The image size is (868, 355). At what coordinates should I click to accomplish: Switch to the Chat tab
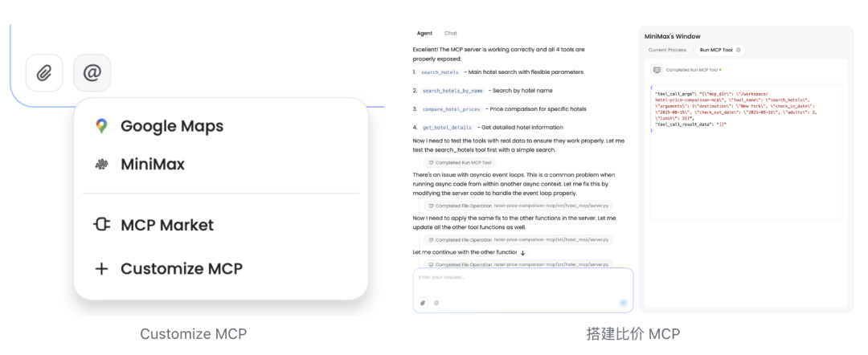tap(451, 33)
